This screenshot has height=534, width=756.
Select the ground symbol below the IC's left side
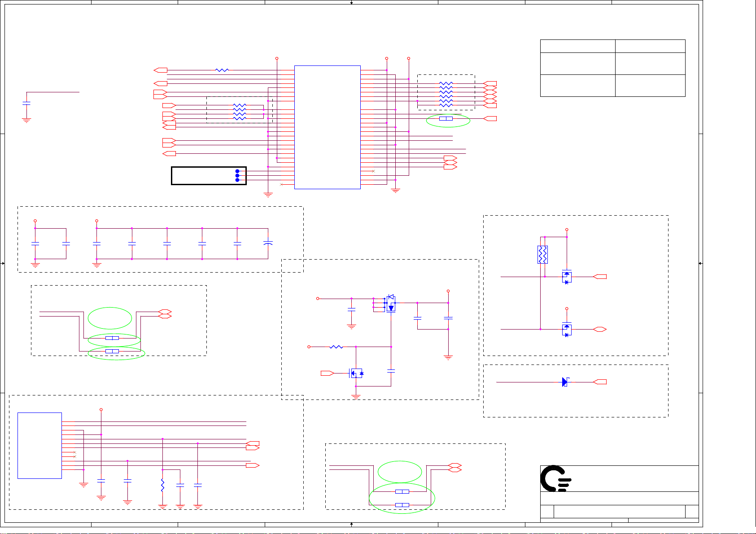268,195
